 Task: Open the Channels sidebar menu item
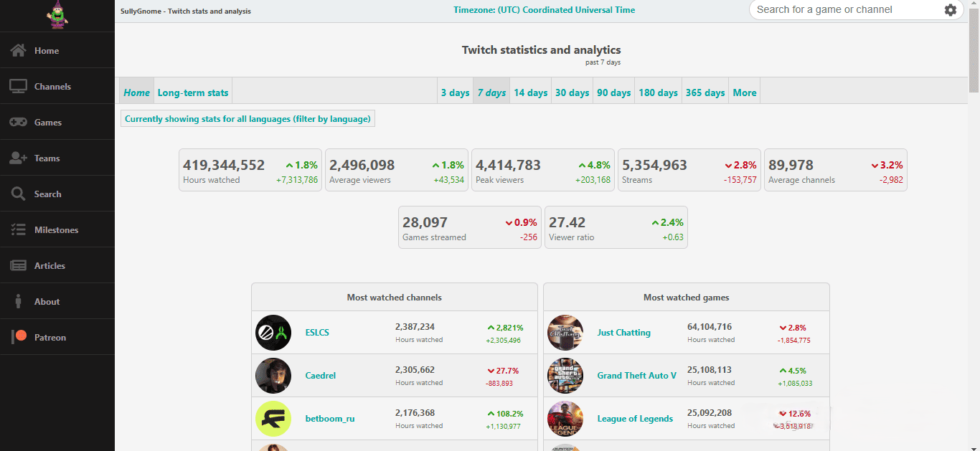[57, 86]
